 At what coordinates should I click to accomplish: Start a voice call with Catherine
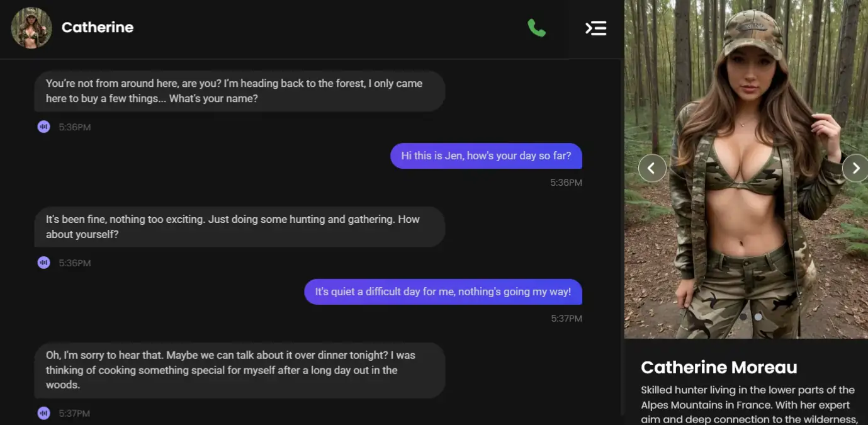click(x=536, y=28)
